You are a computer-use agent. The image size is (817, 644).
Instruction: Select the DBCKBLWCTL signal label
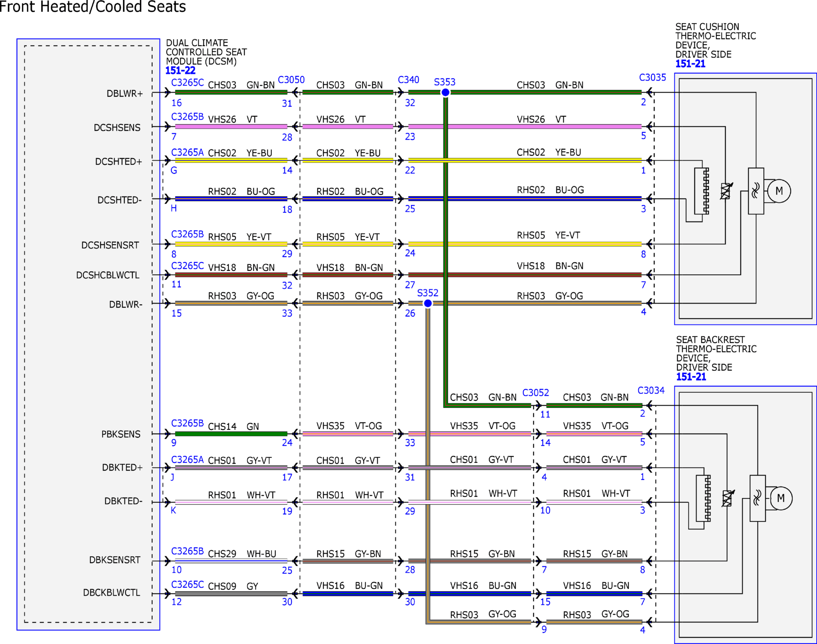point(112,593)
